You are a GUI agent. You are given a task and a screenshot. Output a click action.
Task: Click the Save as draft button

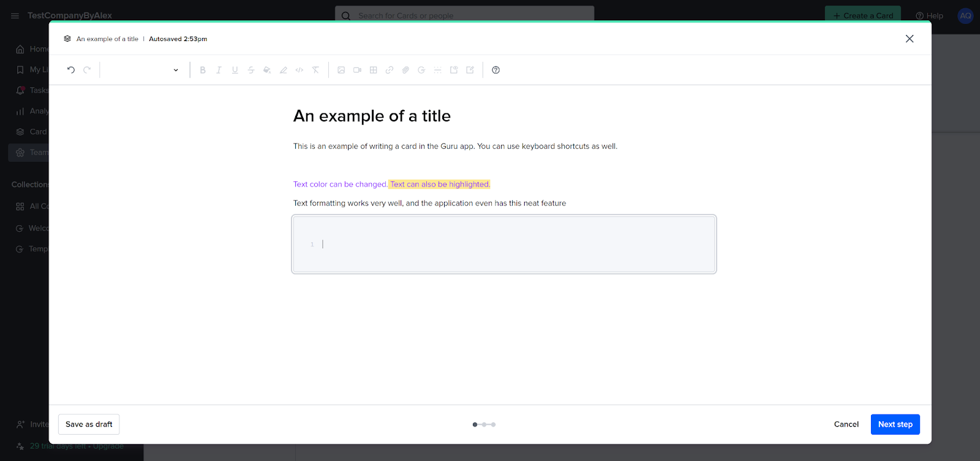click(x=89, y=424)
